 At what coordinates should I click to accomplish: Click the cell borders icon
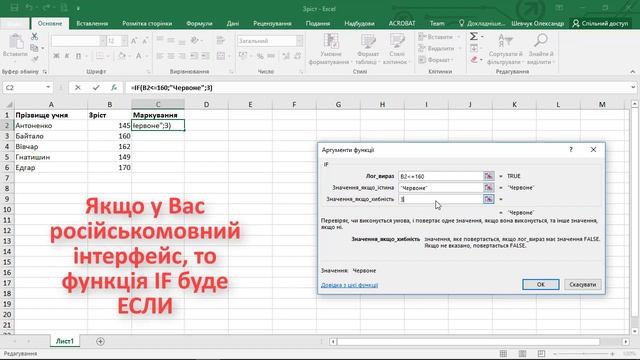100,56
